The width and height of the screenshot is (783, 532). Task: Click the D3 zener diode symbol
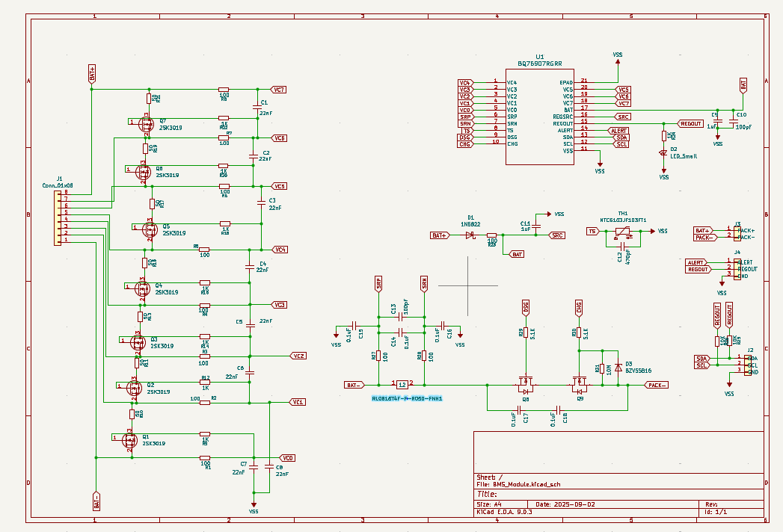tap(618, 369)
